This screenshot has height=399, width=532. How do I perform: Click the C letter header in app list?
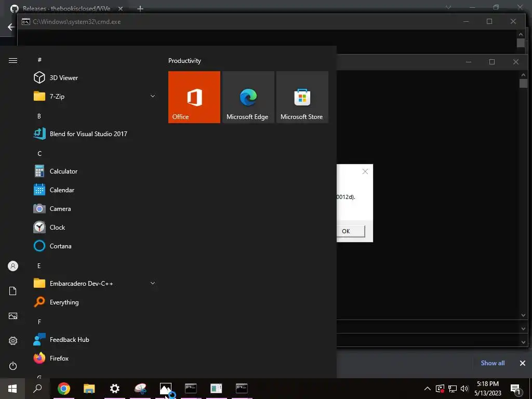[x=39, y=154]
